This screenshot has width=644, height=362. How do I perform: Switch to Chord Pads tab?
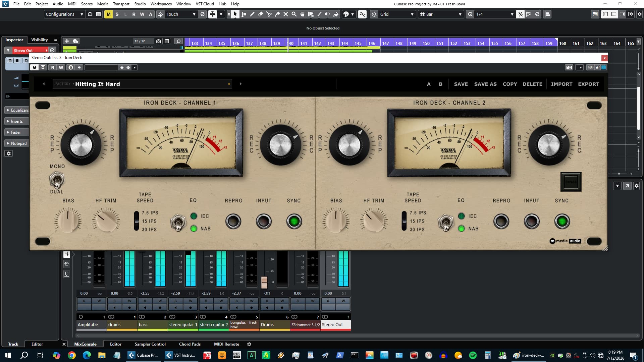pyautogui.click(x=190, y=344)
